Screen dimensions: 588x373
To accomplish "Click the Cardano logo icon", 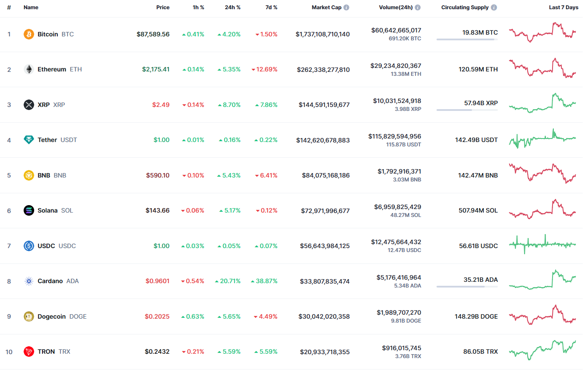I will point(29,281).
